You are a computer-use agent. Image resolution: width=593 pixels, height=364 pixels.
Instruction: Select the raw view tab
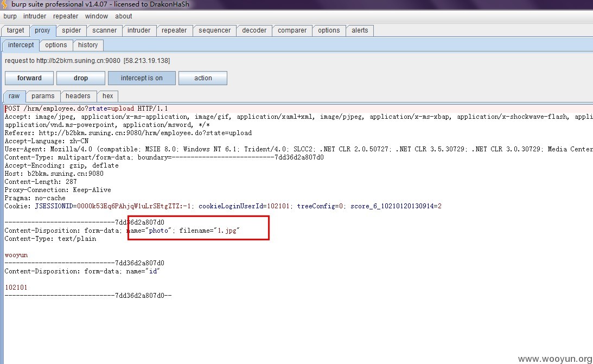point(14,96)
